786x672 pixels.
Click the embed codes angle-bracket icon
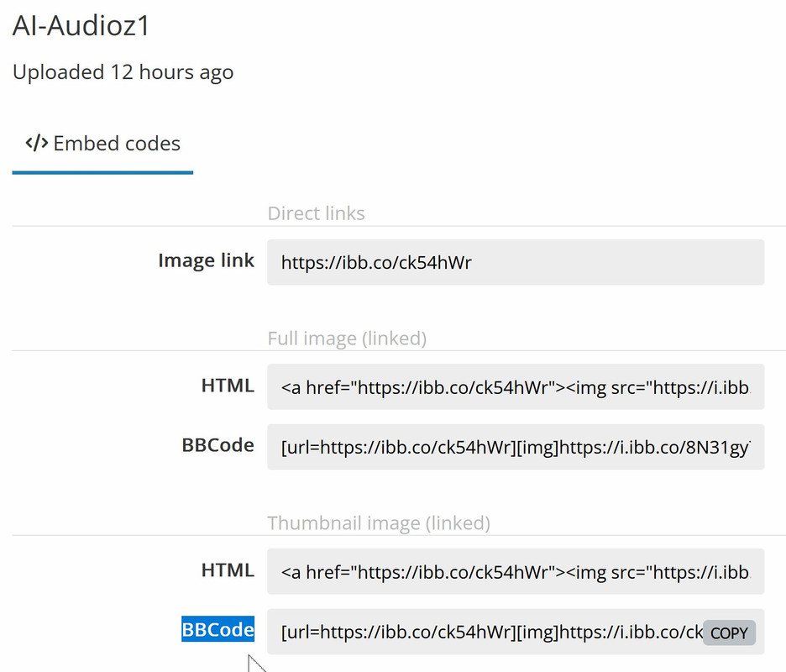37,144
